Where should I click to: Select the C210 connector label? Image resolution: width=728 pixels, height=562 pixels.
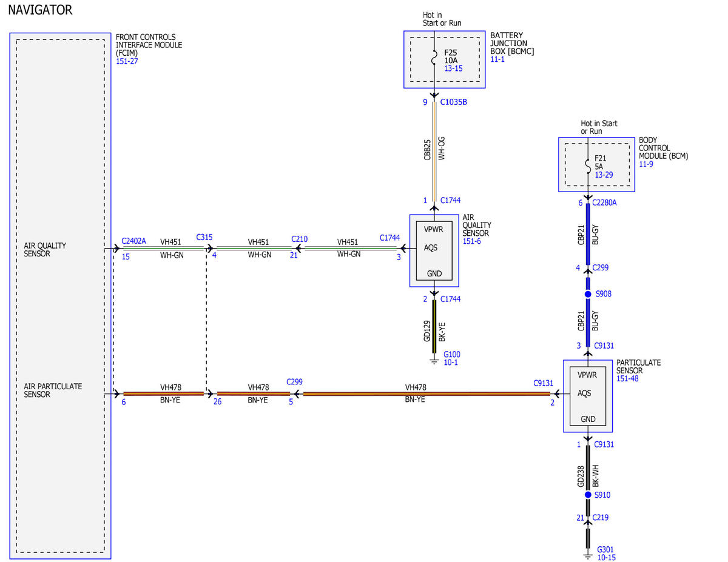pyautogui.click(x=299, y=239)
